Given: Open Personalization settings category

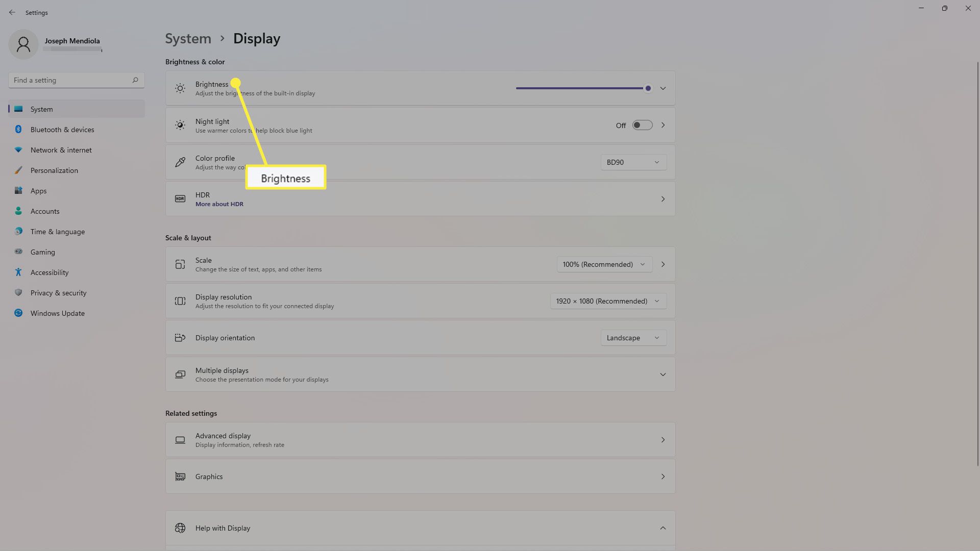Looking at the screenshot, I should (x=77, y=170).
